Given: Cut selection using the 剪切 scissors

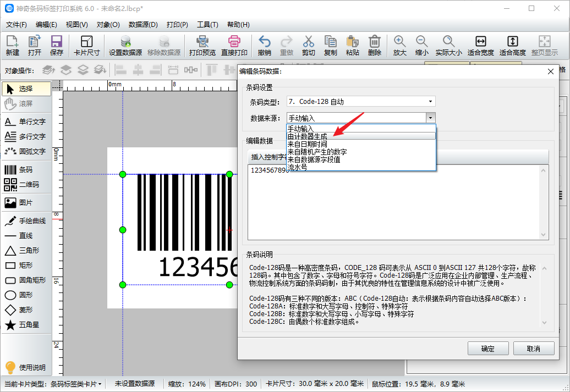Looking at the screenshot, I should 308,46.
